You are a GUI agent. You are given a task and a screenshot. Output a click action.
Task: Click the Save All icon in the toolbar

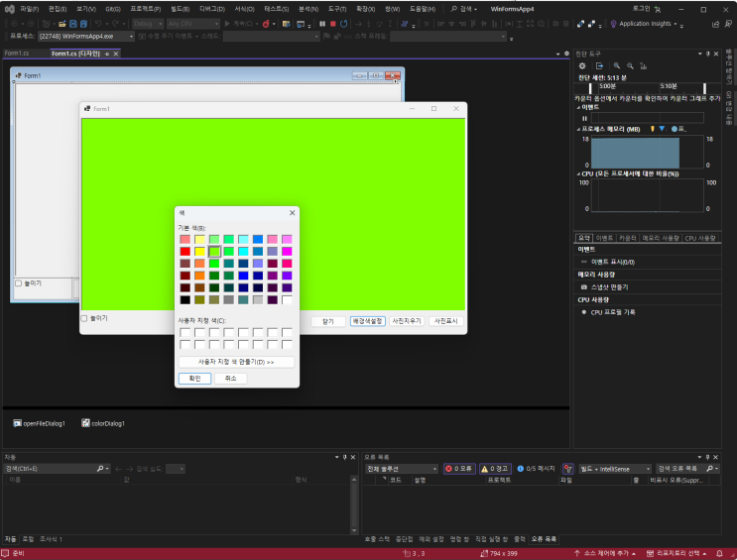[83, 24]
